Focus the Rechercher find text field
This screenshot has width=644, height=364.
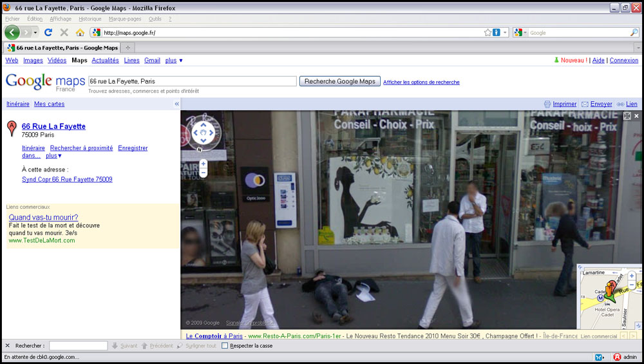78,345
